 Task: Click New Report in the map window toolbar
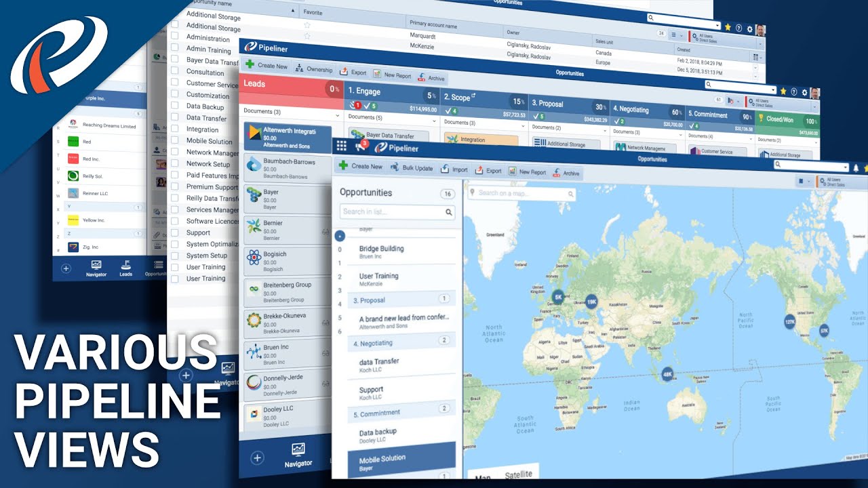pyautogui.click(x=527, y=172)
